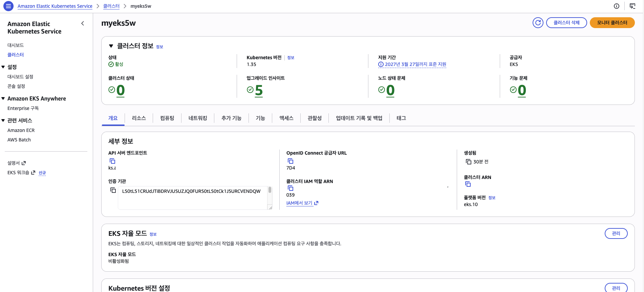Copy the certificate authority data
644x292 pixels.
click(113, 190)
